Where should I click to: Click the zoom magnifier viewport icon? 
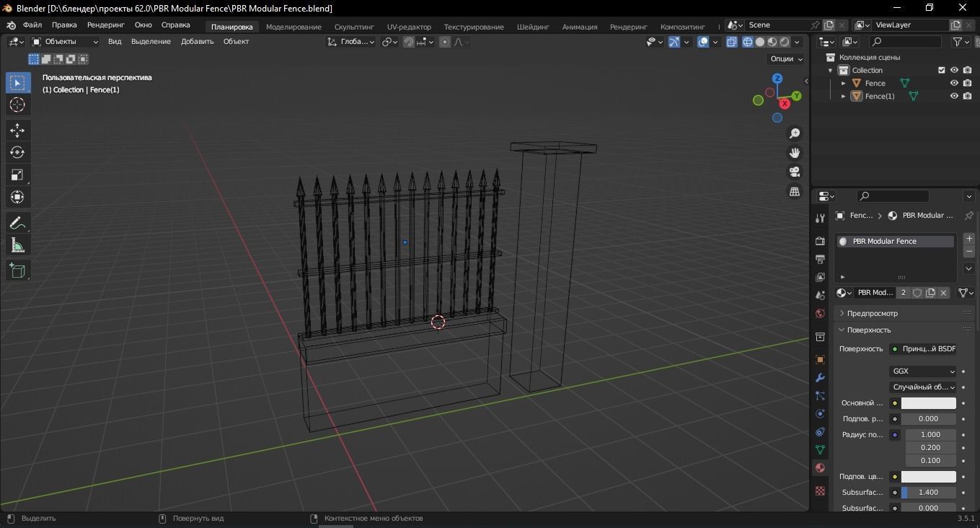(x=795, y=133)
